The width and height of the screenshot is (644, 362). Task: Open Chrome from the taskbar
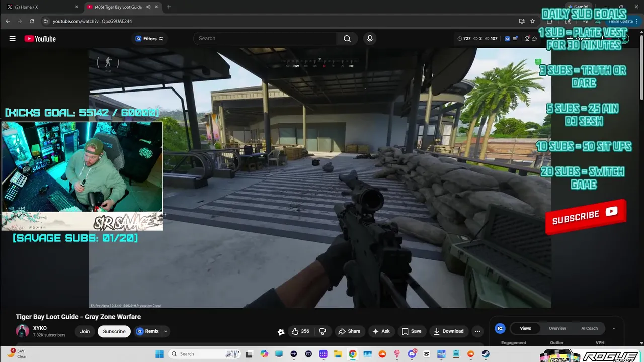353,354
